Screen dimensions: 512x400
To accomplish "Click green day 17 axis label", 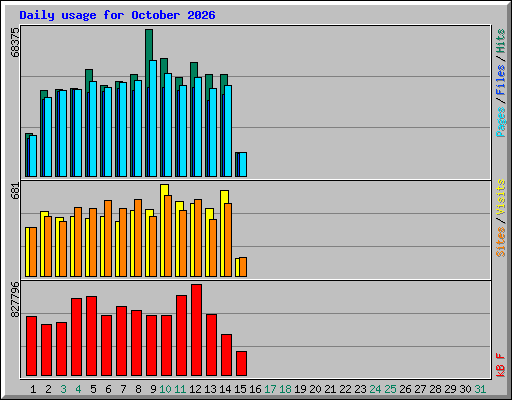I will 270,389.
